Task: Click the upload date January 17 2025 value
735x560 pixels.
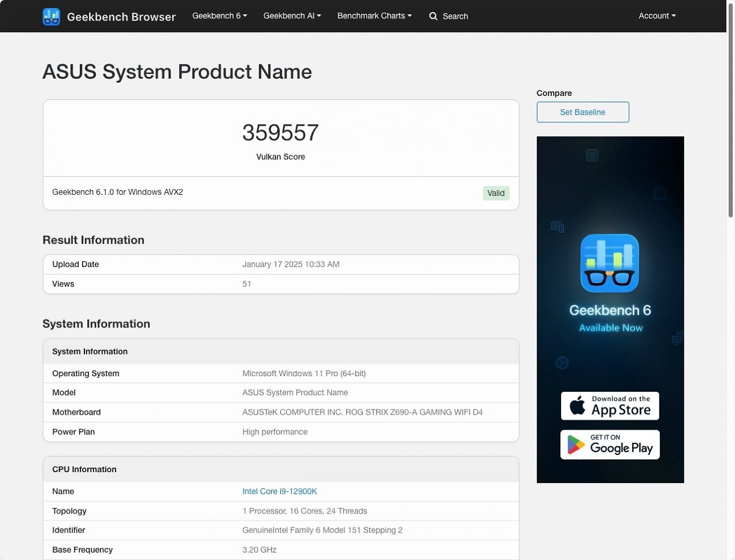Action: 291,264
